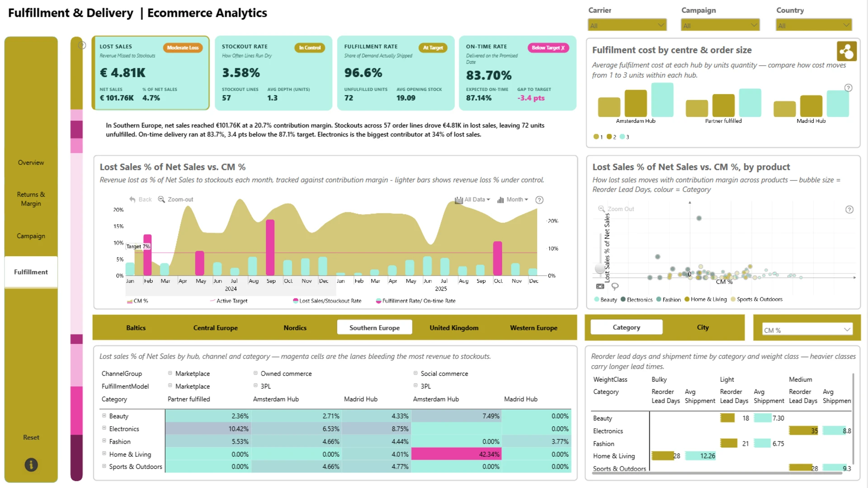Viewport: 868px width, 488px height.
Task: Open the Month granularity dropdown
Action: [517, 199]
